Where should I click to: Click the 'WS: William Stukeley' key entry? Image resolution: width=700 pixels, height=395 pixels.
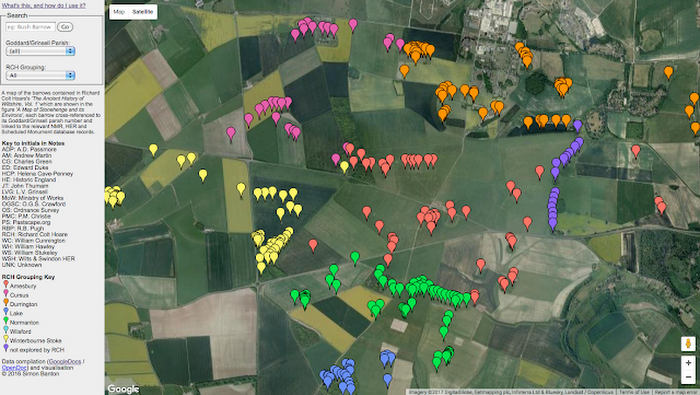[30, 253]
